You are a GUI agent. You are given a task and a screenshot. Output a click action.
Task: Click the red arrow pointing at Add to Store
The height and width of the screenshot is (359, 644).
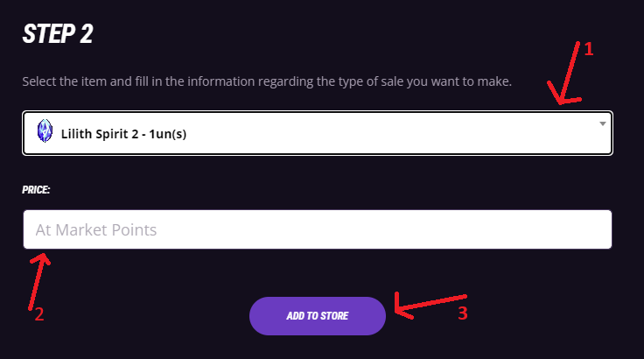pyautogui.click(x=430, y=306)
